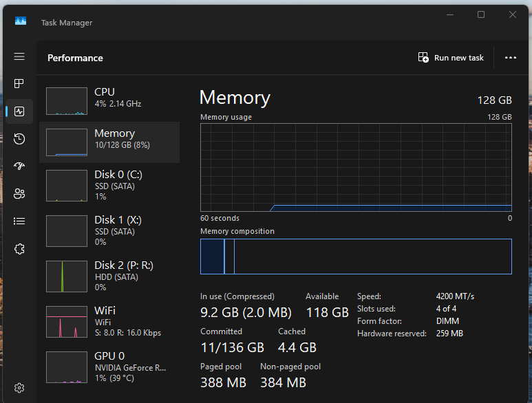Expand the hamburger navigation menu
The height and width of the screenshot is (403, 532).
(x=19, y=56)
